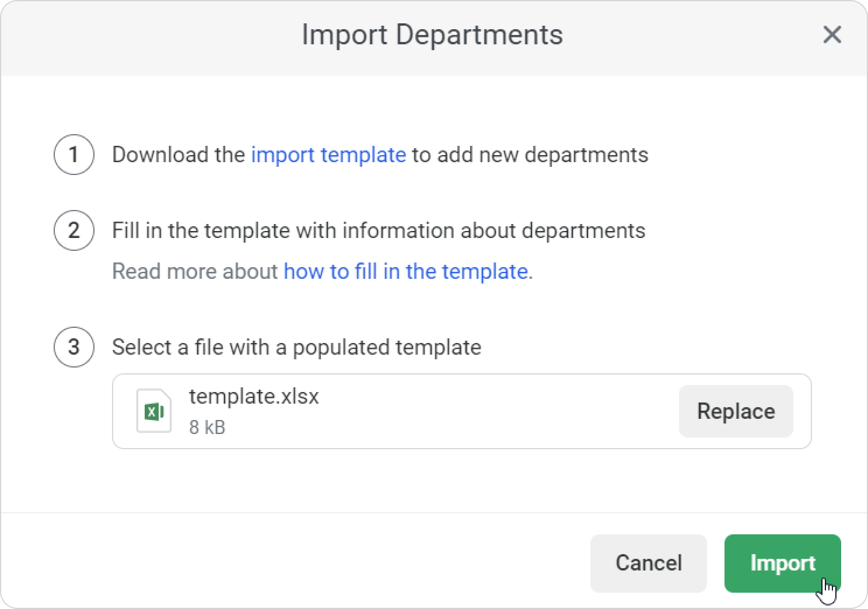Select the template.xlsx file name
This screenshot has height=609, width=868.
tap(254, 397)
